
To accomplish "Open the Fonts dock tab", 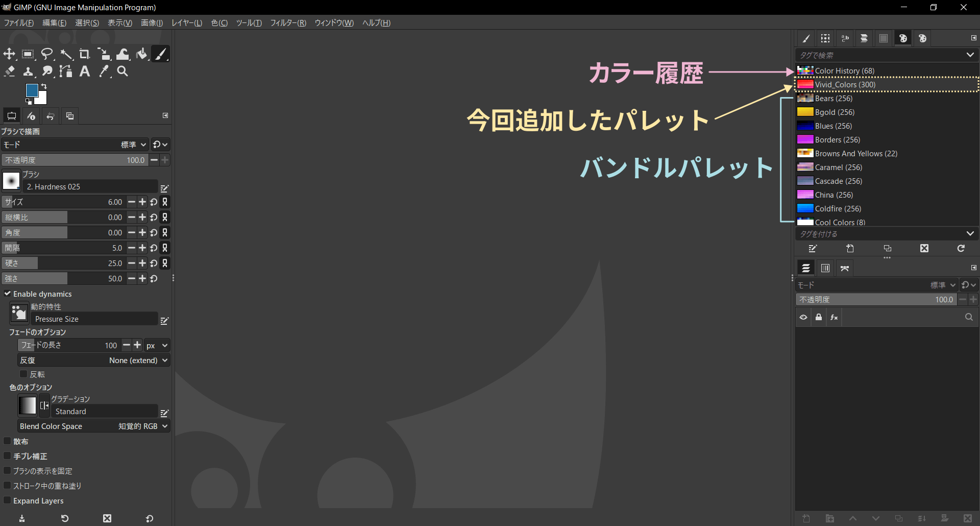I will coord(845,38).
